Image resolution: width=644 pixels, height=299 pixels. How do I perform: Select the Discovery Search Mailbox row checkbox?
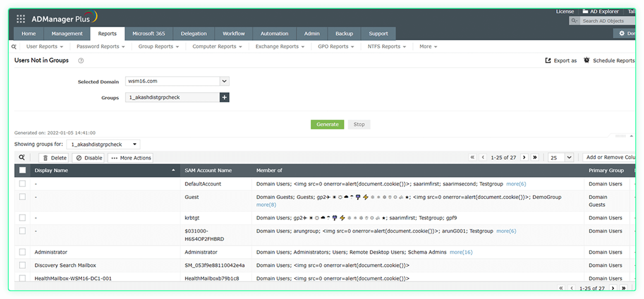[x=22, y=265]
